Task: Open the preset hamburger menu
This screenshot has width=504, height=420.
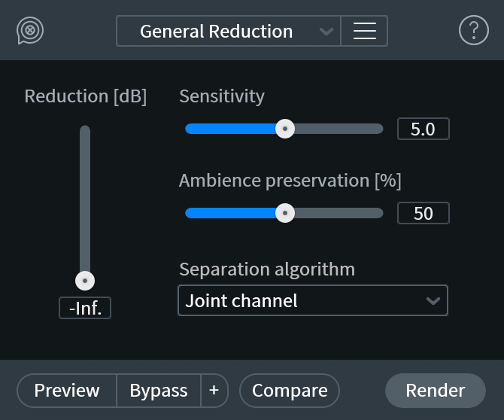Action: [365, 31]
